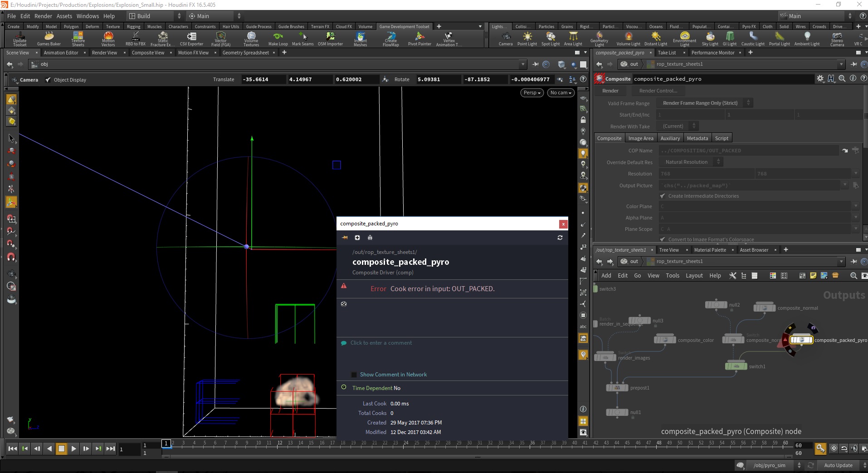
Task: Click the Render button
Action: coord(610,91)
